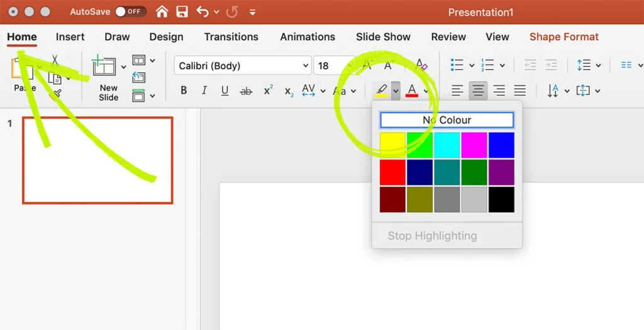Open the View tab
644x330 pixels.
tap(497, 37)
